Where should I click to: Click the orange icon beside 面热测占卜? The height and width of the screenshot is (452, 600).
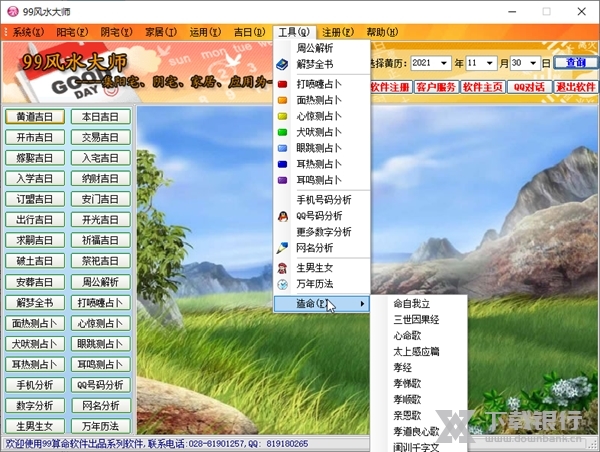point(282,100)
